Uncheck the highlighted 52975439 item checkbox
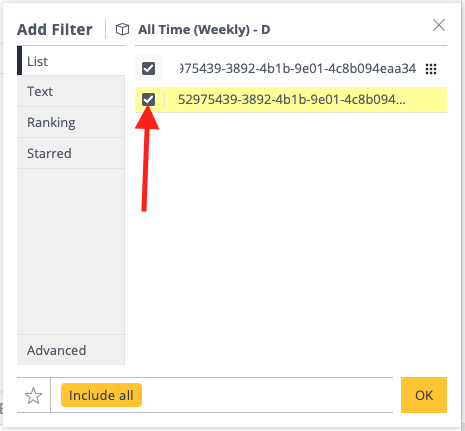 [x=148, y=99]
